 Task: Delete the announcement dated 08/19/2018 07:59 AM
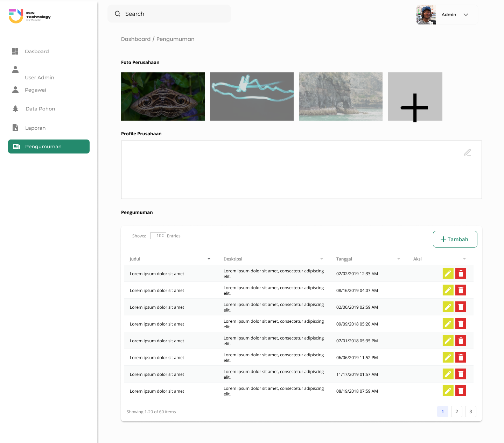click(461, 391)
